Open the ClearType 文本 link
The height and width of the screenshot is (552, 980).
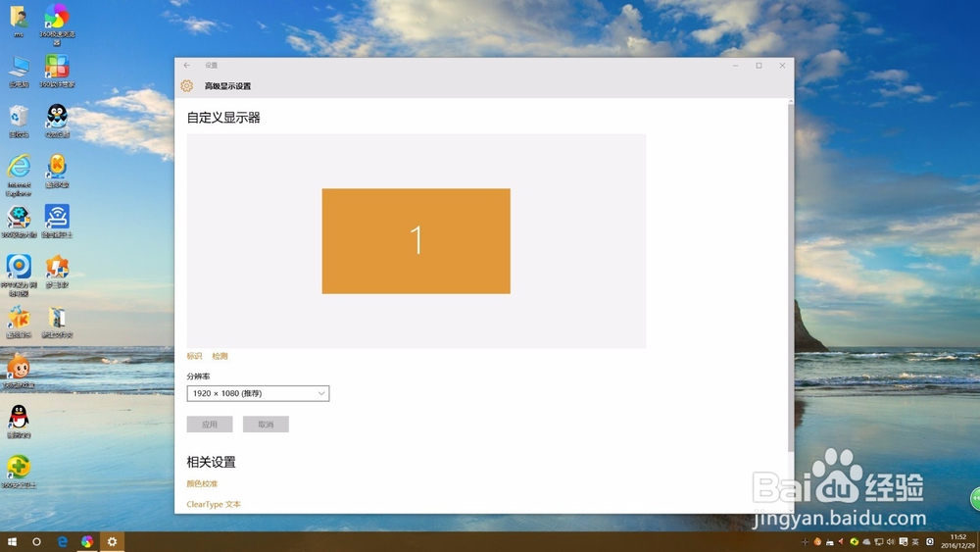point(214,504)
